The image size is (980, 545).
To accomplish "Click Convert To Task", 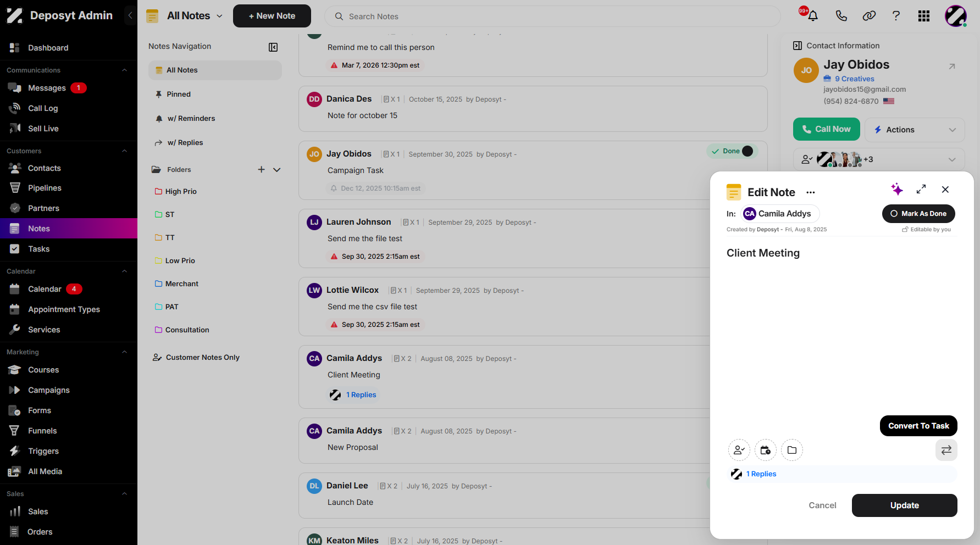I will click(918, 426).
